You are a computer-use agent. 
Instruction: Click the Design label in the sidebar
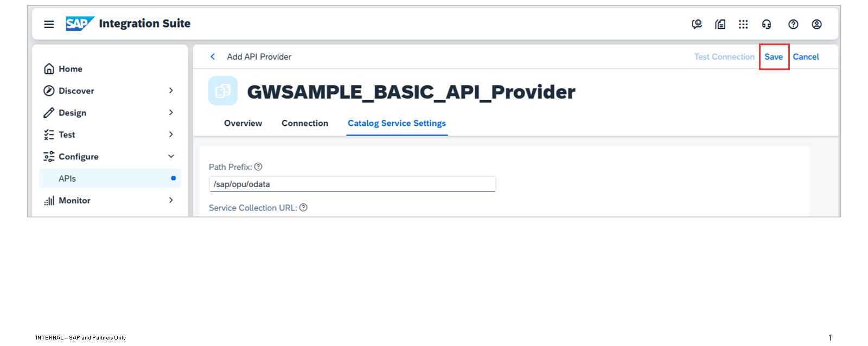(73, 113)
